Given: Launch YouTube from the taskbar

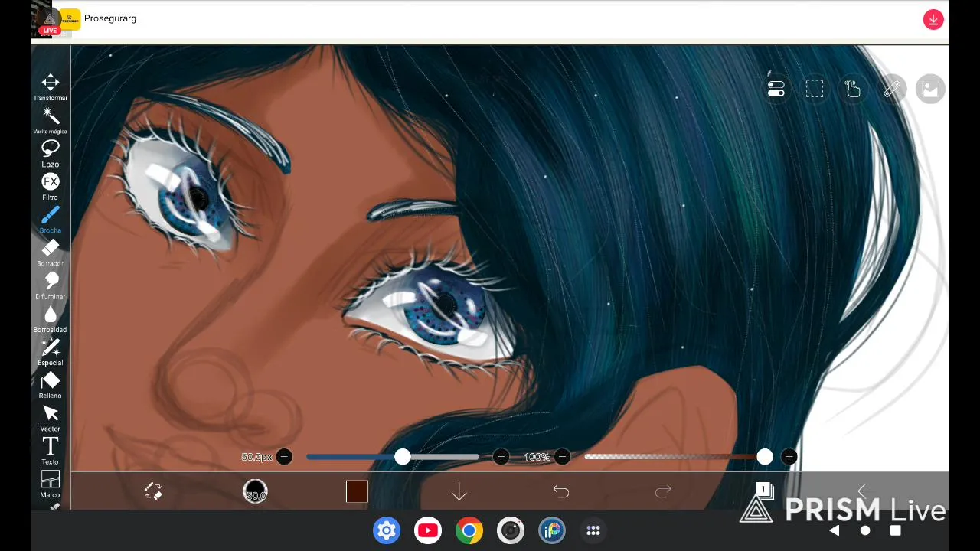Looking at the screenshot, I should [x=428, y=530].
